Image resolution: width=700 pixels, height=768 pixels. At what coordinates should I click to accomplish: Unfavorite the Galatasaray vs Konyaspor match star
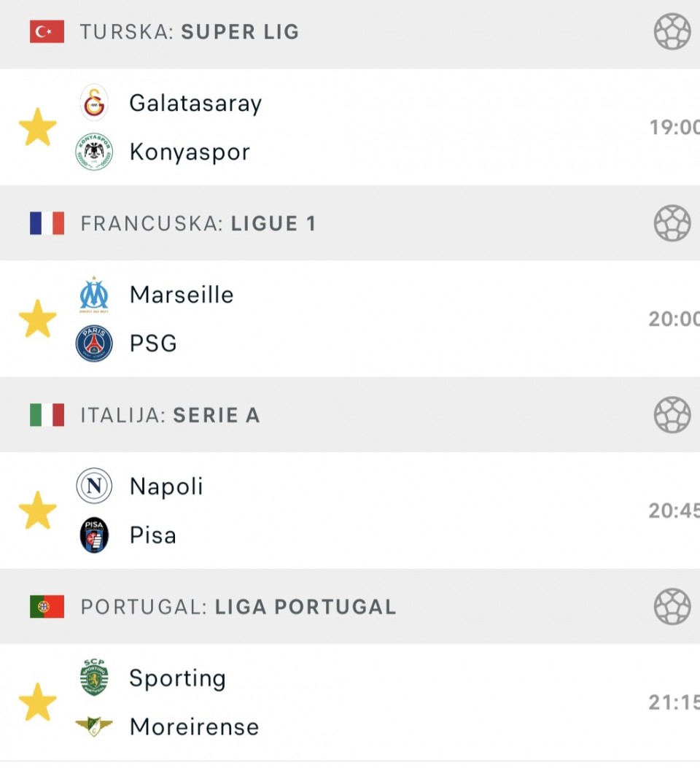coord(38,128)
